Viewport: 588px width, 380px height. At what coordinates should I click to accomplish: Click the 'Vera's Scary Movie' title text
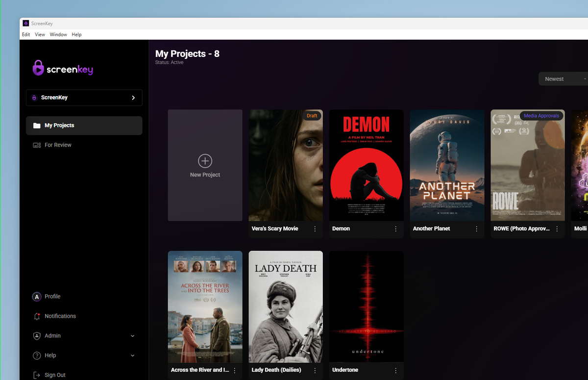[x=275, y=229]
